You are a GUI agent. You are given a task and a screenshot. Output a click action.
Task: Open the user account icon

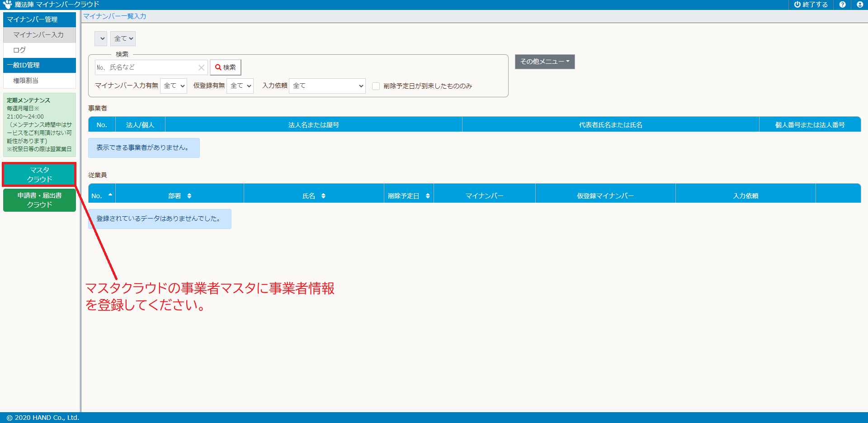tap(859, 5)
